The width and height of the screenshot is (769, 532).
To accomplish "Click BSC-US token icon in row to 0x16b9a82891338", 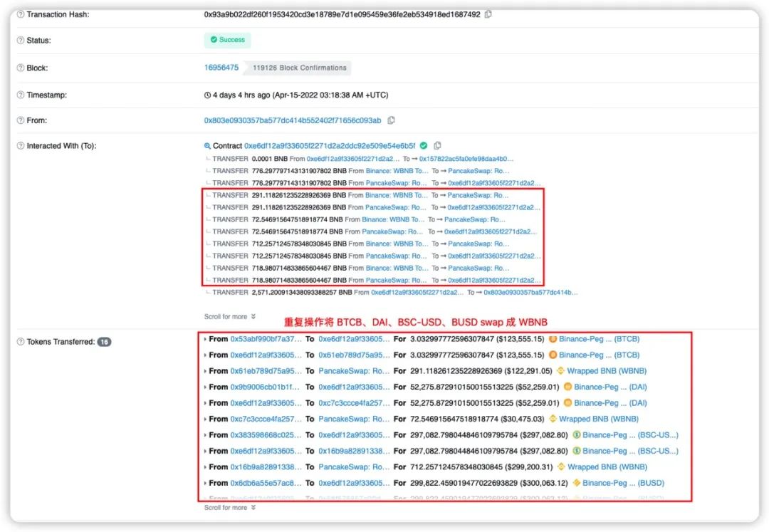I will point(576,451).
